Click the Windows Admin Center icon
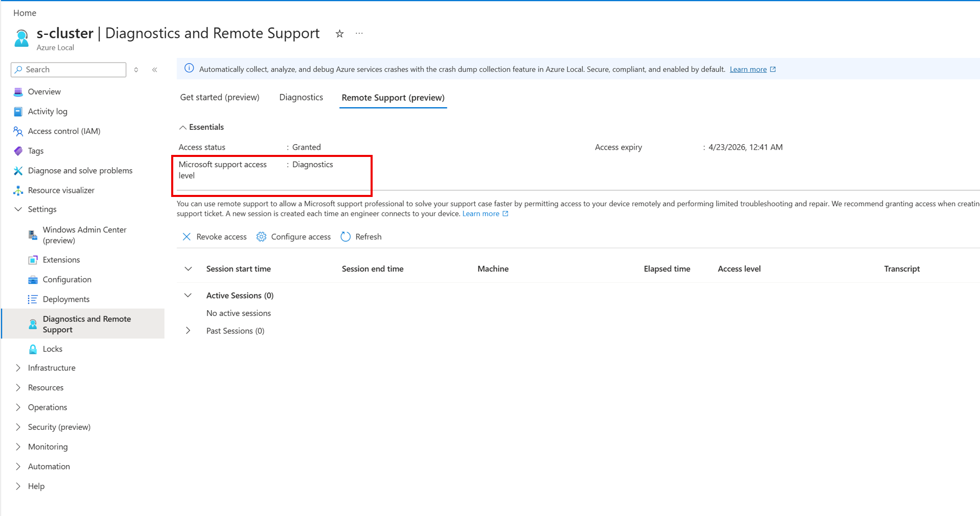Screen dimensions: 980x516 33,235
